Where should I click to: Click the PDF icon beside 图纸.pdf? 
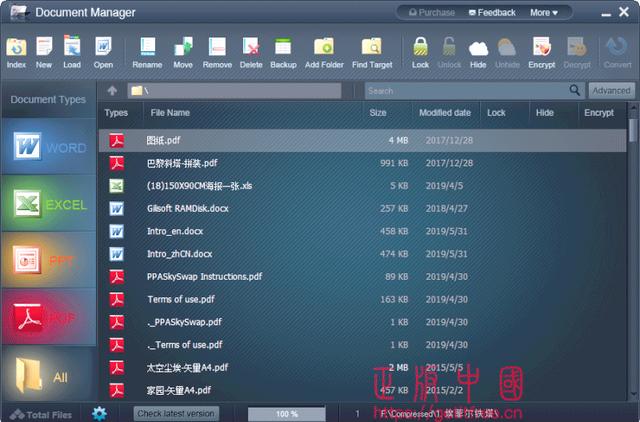(116, 140)
